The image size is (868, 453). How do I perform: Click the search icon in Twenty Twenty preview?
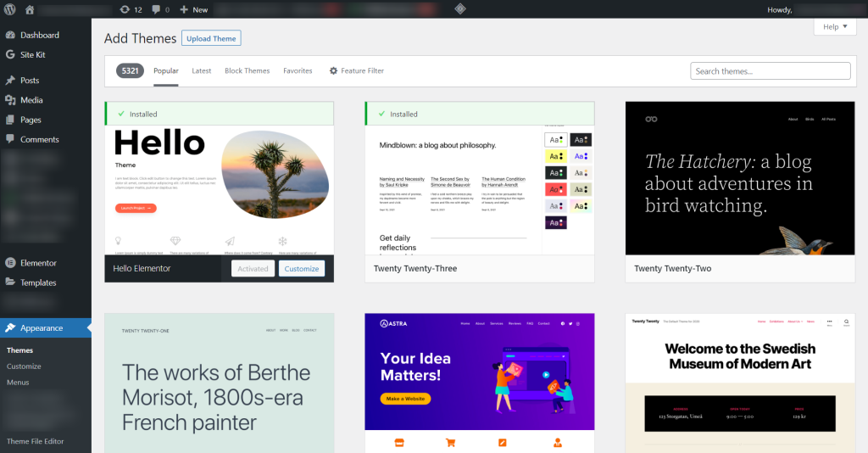click(847, 322)
